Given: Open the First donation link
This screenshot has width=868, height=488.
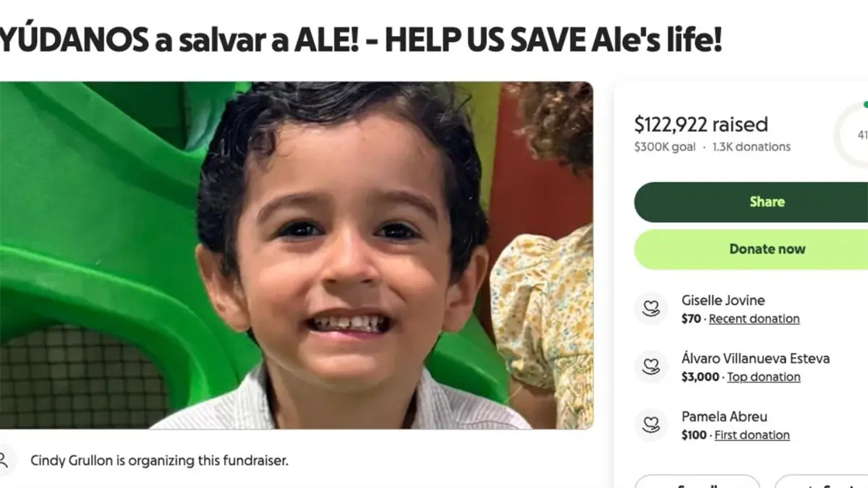Looking at the screenshot, I should (752, 435).
